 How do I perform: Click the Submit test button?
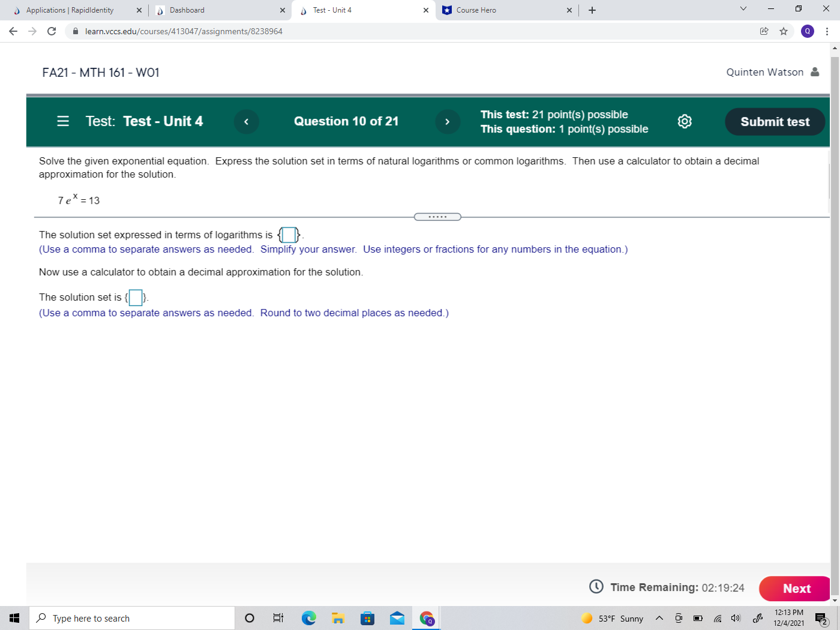coord(775,121)
